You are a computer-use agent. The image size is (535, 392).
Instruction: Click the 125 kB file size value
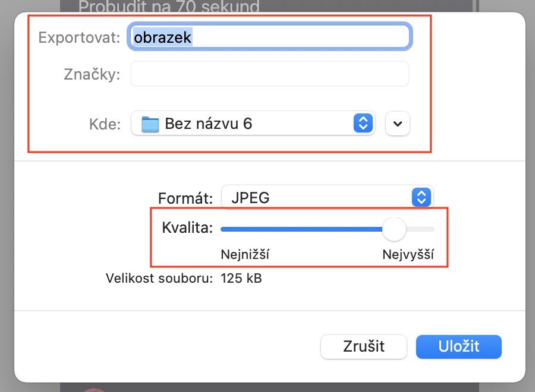(x=241, y=278)
